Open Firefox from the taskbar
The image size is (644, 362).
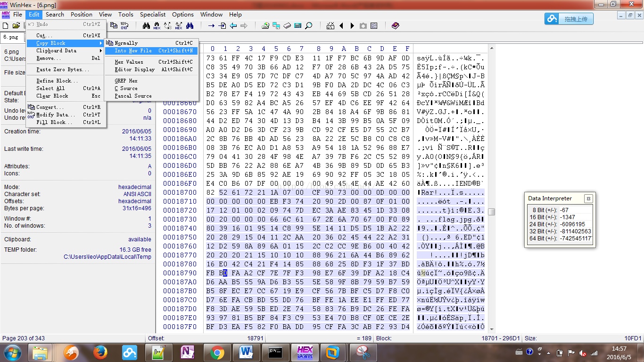(x=99, y=352)
